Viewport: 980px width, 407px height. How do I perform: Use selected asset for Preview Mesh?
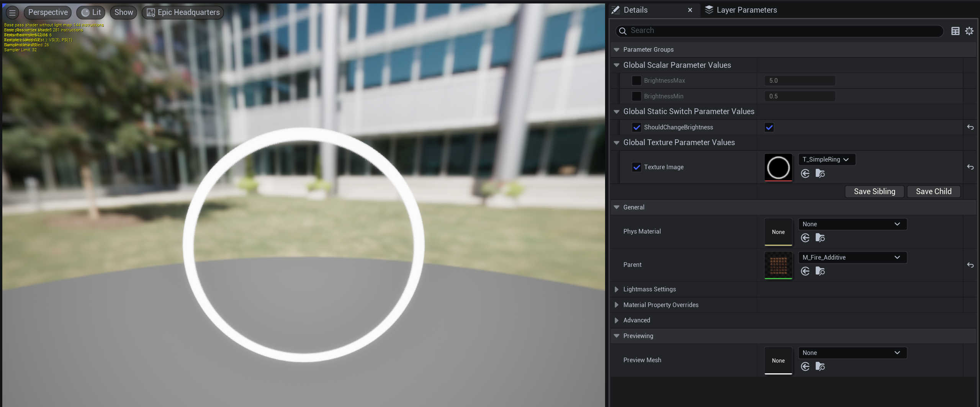[805, 367]
